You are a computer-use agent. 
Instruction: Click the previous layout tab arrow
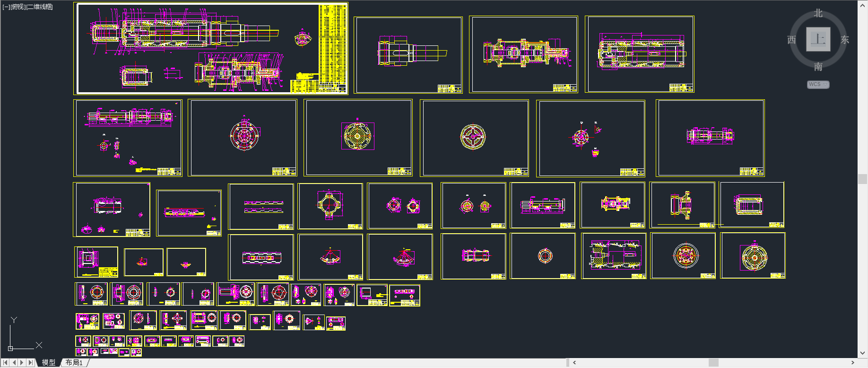tap(14, 362)
